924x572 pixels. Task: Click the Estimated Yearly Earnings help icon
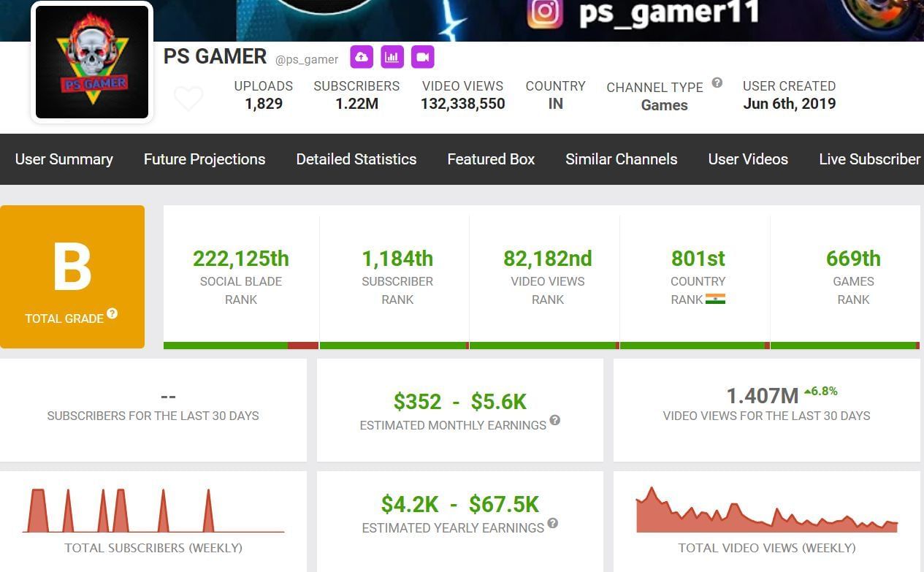[553, 523]
